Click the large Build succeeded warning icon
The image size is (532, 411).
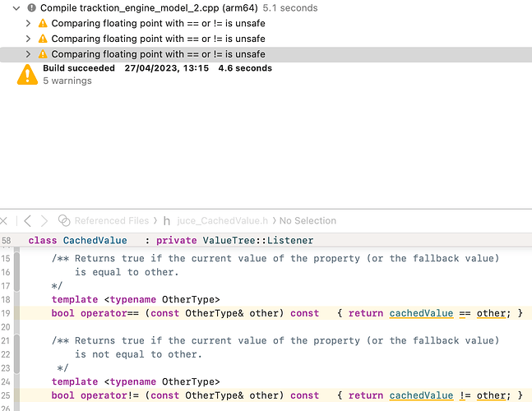tap(27, 75)
